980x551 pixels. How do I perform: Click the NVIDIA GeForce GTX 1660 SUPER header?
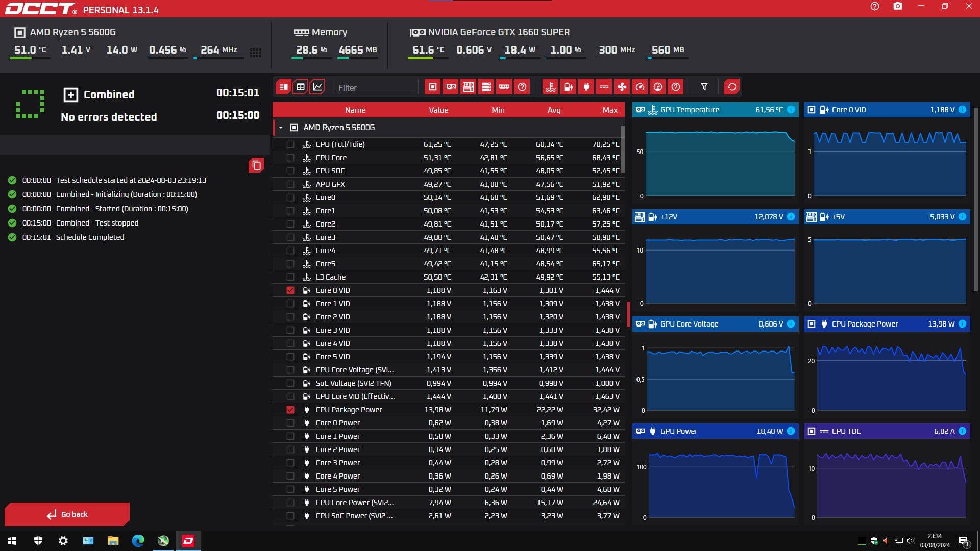(499, 32)
